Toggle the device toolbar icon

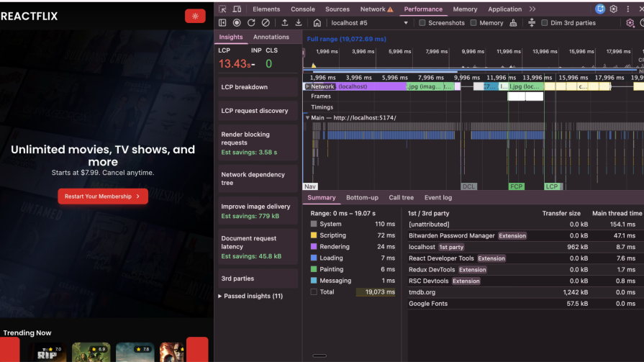237,9
